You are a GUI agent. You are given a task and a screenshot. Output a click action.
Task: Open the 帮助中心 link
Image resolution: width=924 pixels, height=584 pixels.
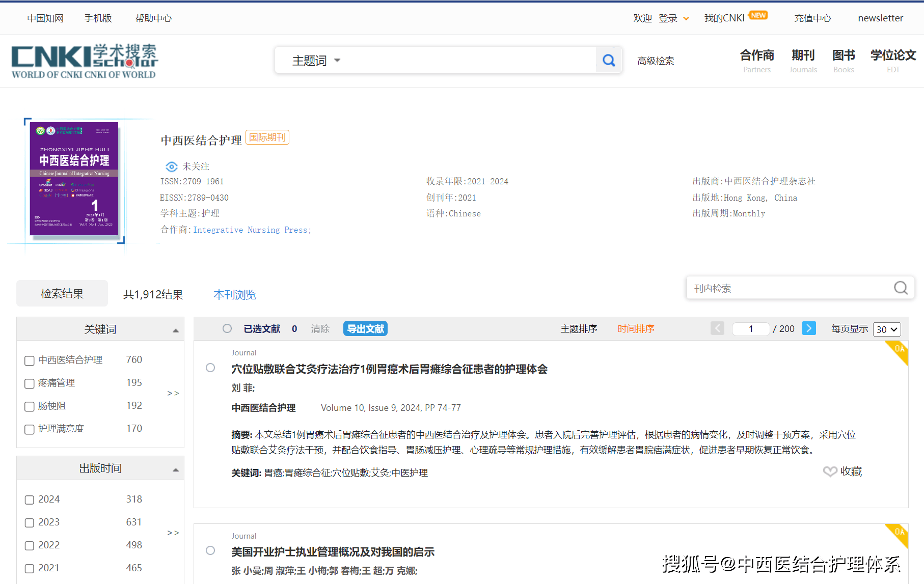point(153,18)
